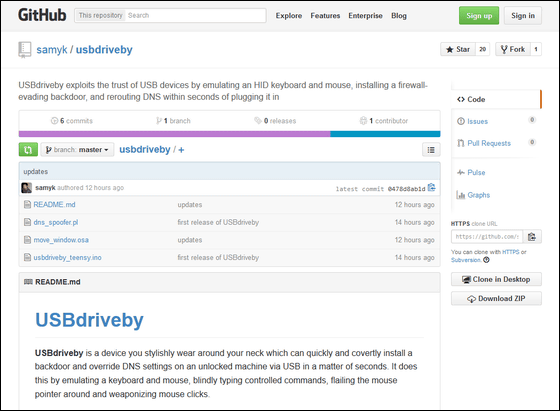The width and height of the screenshot is (560, 411).
Task: Click the Subversion help question mark icon
Action: coord(486,260)
